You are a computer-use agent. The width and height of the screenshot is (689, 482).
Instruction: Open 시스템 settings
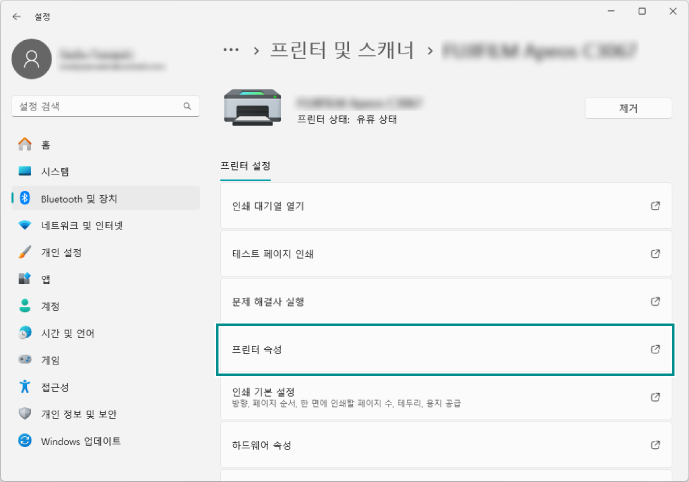coord(105,171)
